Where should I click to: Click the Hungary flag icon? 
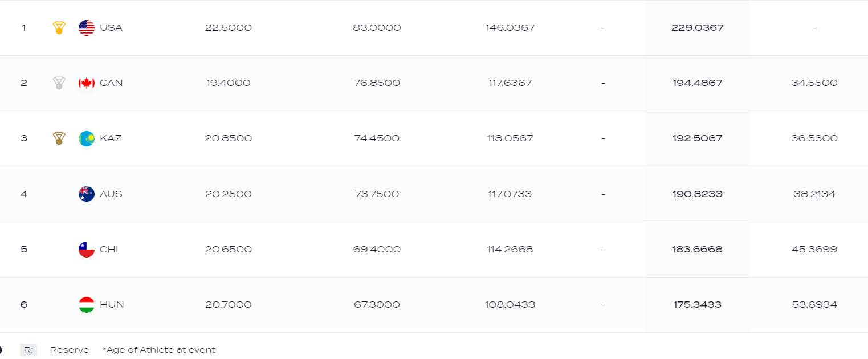87,304
